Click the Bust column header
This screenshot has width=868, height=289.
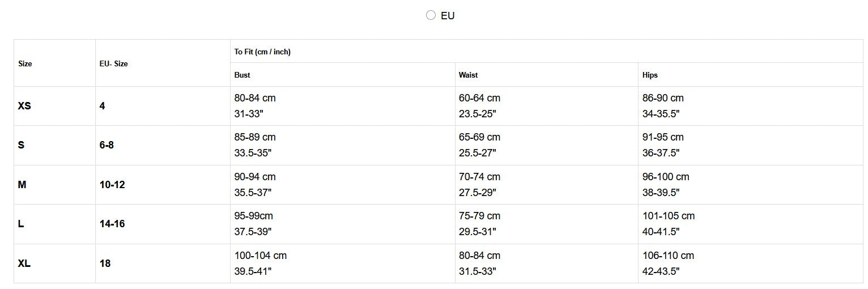coord(242,75)
